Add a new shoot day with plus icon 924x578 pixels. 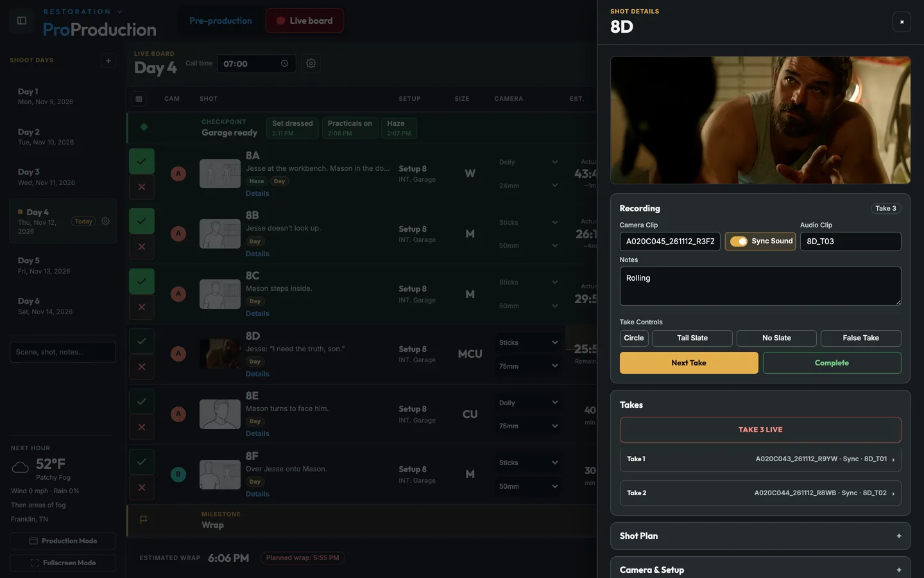108,60
